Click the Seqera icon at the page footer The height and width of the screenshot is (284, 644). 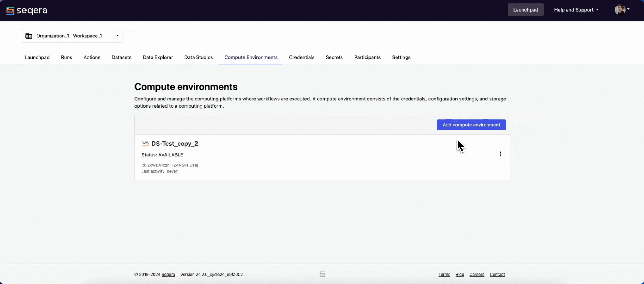[322, 274]
